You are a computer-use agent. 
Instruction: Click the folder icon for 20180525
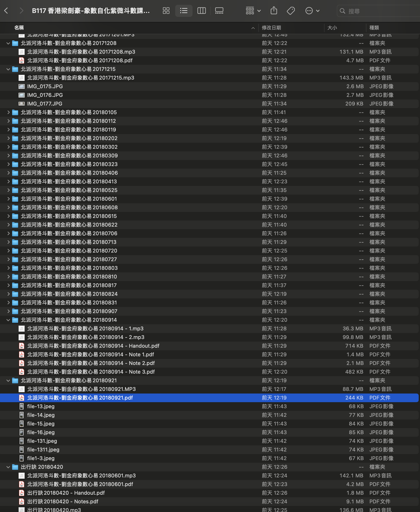point(15,190)
